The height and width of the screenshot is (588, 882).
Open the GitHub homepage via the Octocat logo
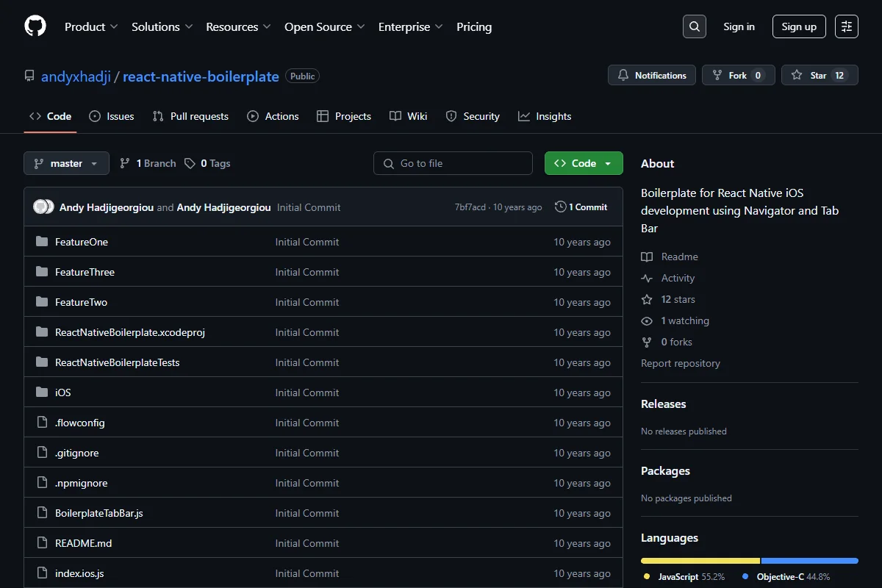click(35, 26)
